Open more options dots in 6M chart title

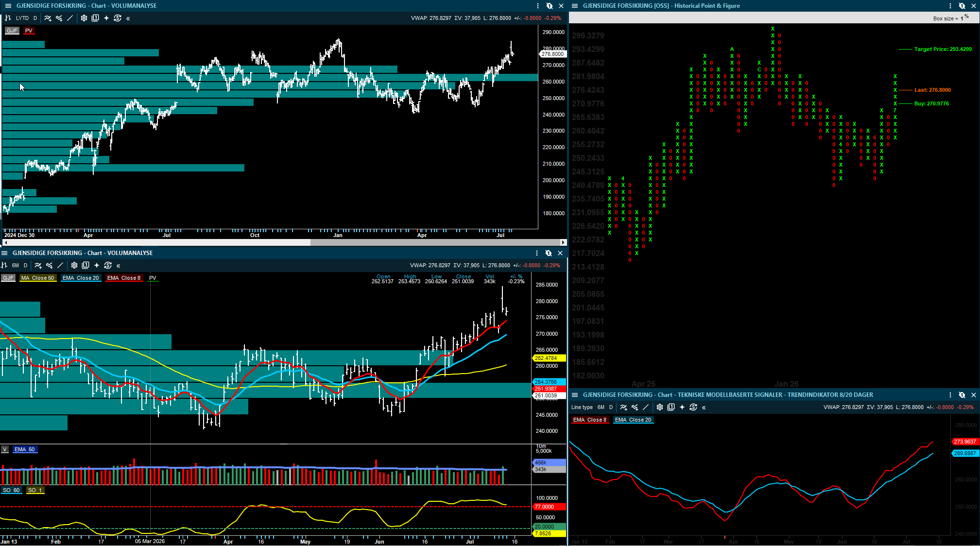537,253
